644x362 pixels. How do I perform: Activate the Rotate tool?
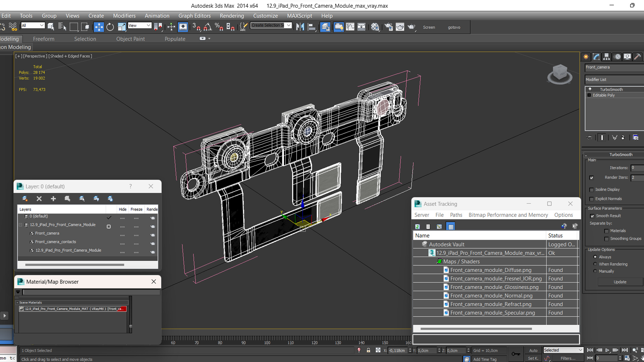[x=110, y=27]
